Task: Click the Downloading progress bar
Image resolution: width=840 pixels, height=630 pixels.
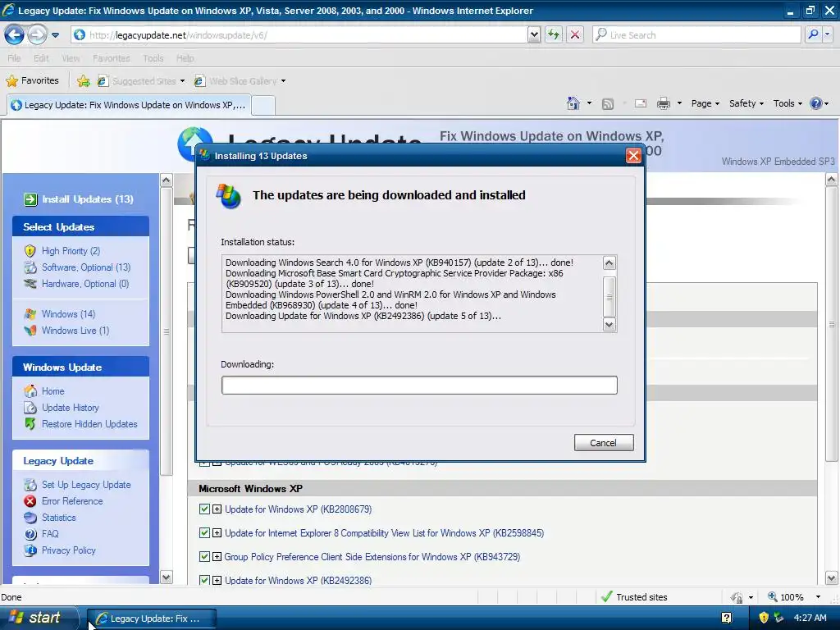Action: [419, 386]
